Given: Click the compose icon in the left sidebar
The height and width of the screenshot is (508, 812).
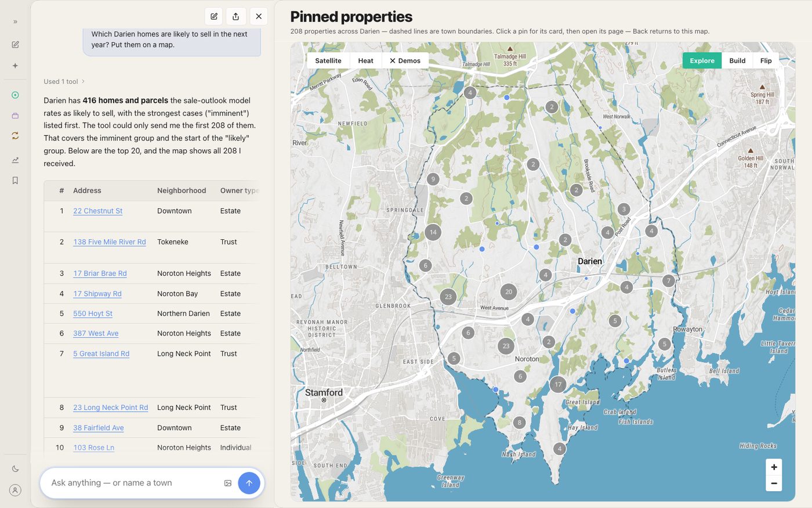Looking at the screenshot, I should (15, 45).
